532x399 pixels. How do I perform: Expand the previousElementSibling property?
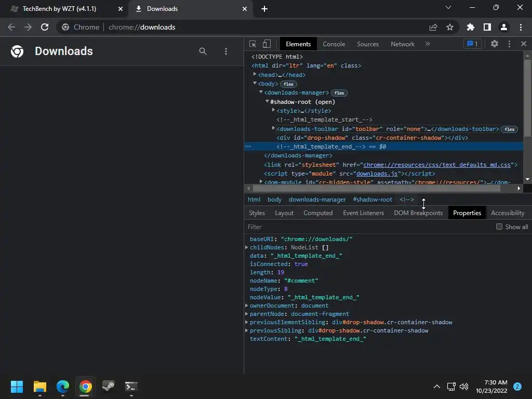(x=247, y=322)
